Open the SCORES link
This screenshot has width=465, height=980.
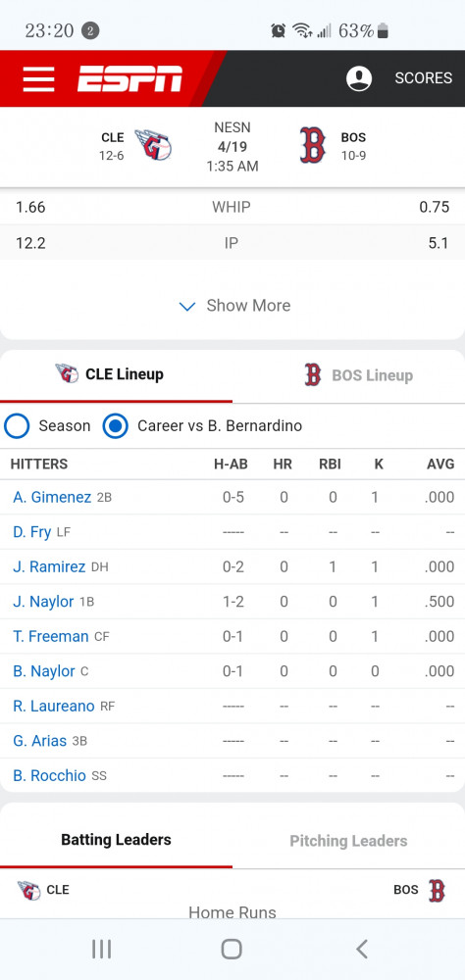coord(423,78)
